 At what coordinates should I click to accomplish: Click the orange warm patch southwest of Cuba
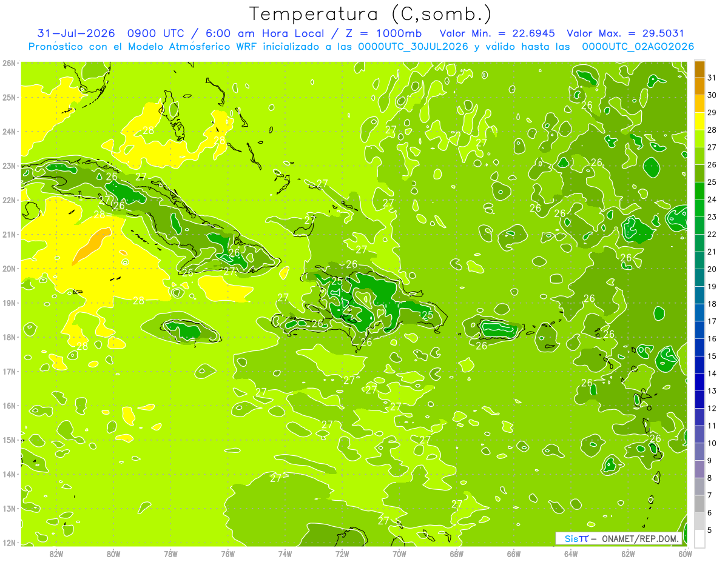91,246
